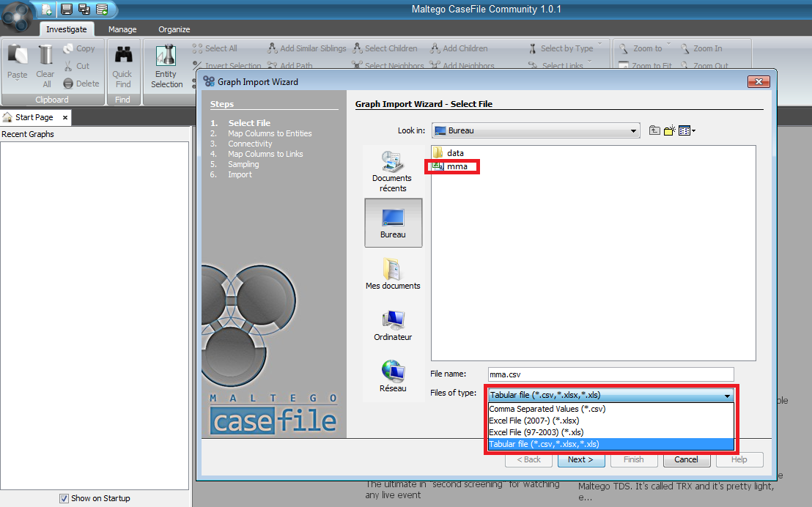
Task: Choose Excel File (2007-) (*.xlsx) option
Action: 611,421
